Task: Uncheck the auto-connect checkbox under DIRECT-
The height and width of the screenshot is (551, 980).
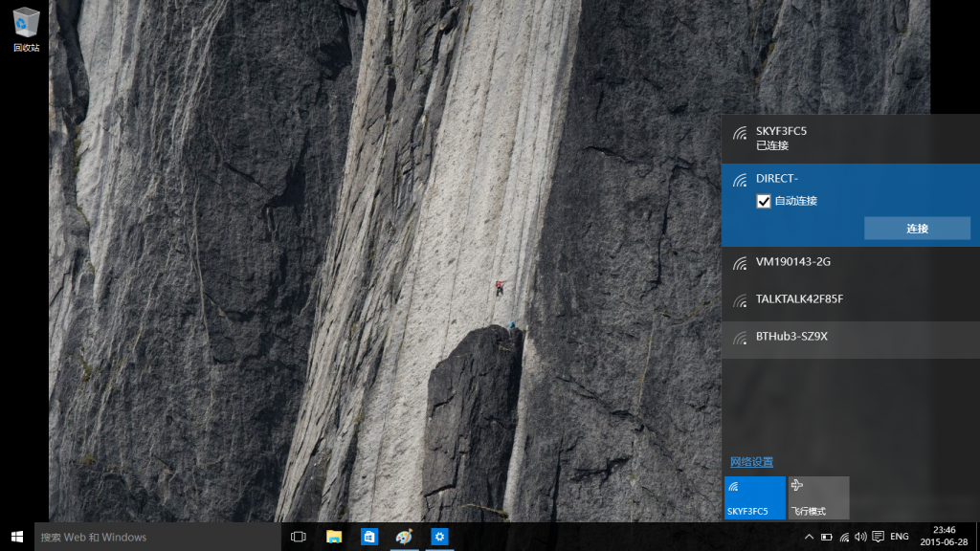Action: coord(763,201)
